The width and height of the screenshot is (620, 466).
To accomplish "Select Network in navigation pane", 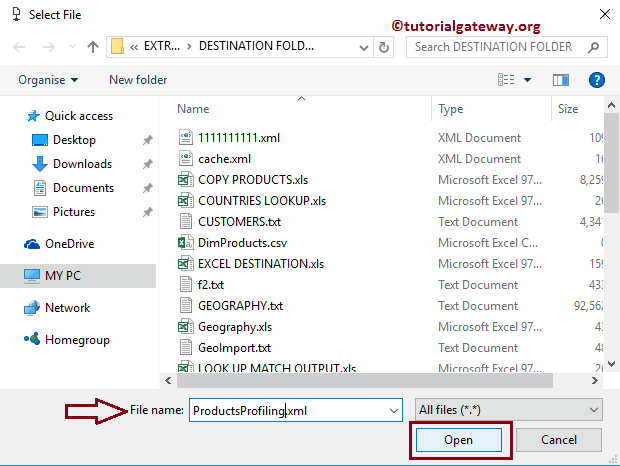I will coord(57,308).
